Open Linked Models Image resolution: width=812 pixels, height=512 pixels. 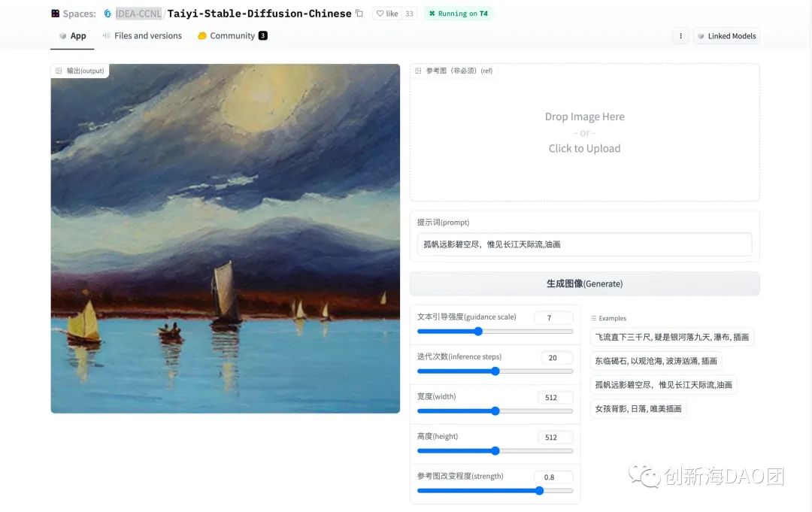pos(726,36)
